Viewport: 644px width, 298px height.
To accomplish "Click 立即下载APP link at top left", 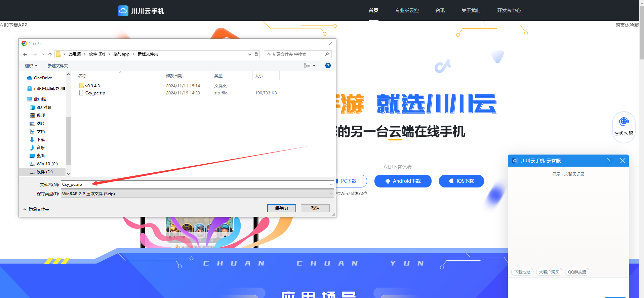I will (13, 25).
